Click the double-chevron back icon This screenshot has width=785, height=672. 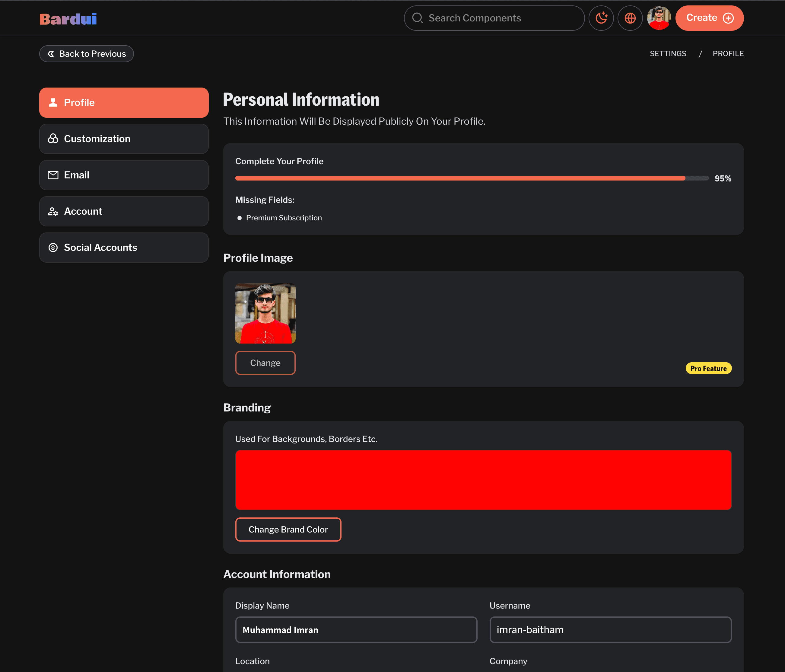(x=51, y=54)
